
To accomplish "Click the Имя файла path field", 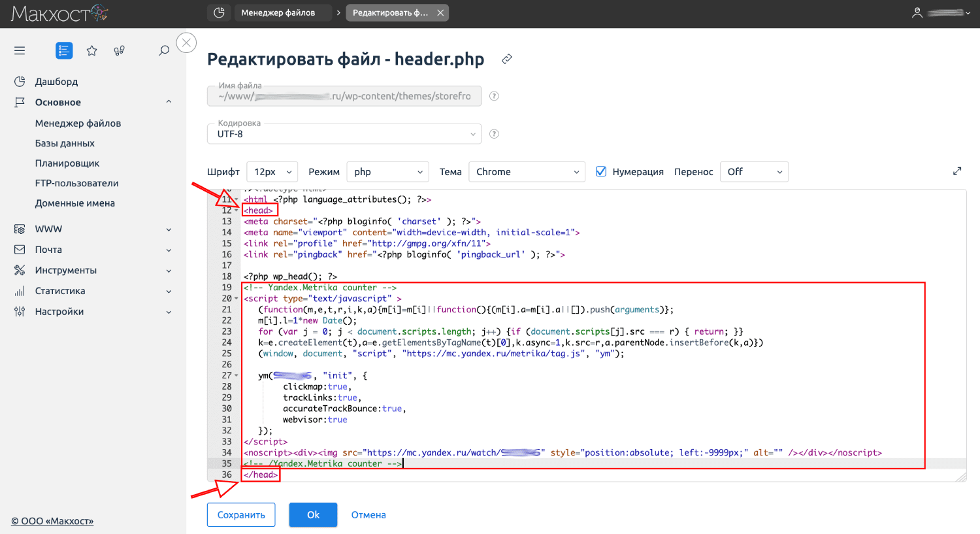I will (344, 96).
